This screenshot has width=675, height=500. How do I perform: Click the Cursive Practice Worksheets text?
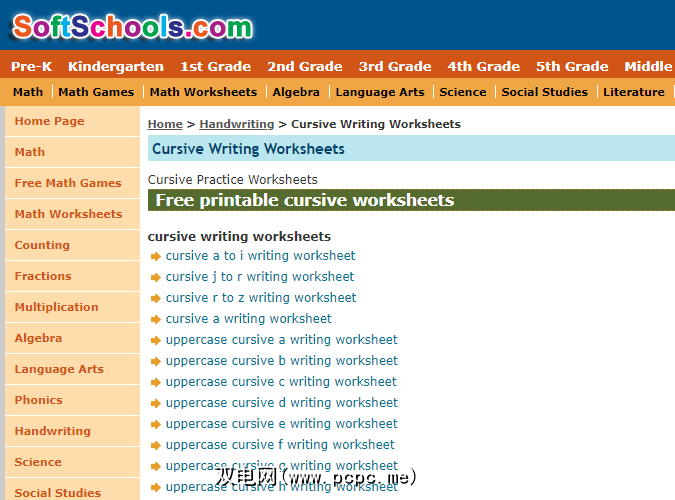pyautogui.click(x=232, y=180)
